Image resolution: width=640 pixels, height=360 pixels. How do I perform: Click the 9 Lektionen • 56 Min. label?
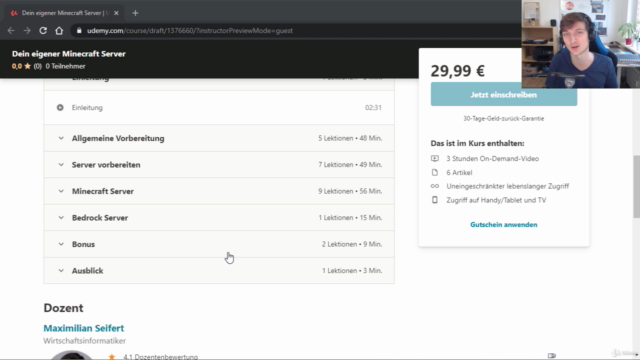(350, 191)
